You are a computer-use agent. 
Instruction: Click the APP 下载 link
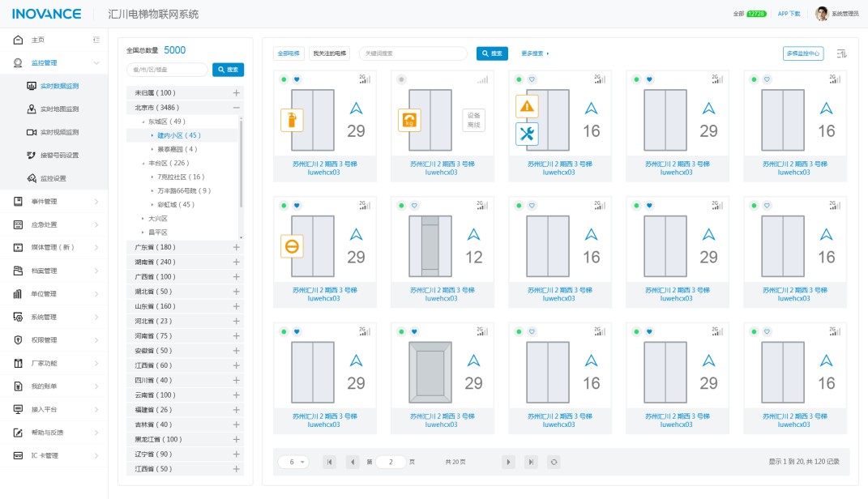(x=789, y=14)
